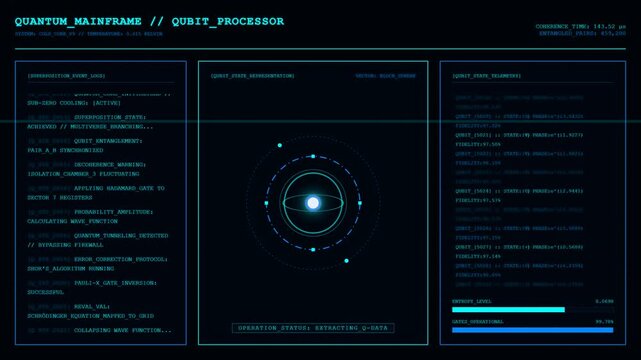Click the left node on the dashed orbit ring
The image size is (641, 360).
tap(266, 203)
